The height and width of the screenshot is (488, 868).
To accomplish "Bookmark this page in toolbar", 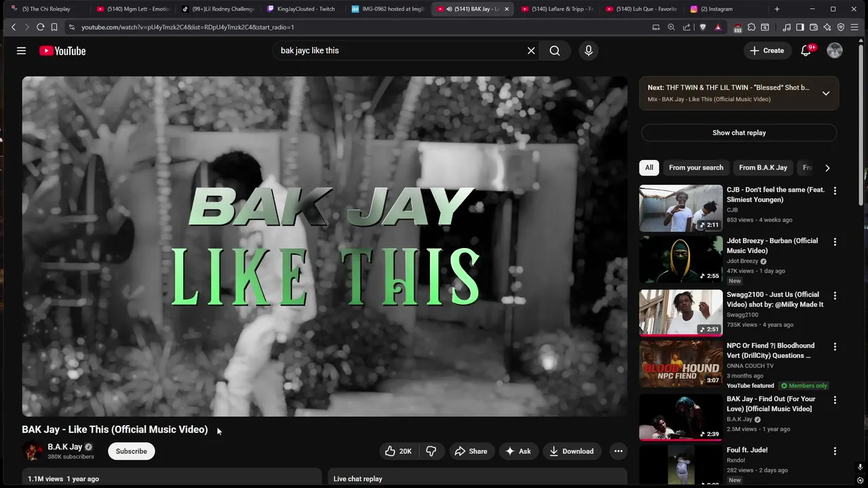I will coord(54,27).
